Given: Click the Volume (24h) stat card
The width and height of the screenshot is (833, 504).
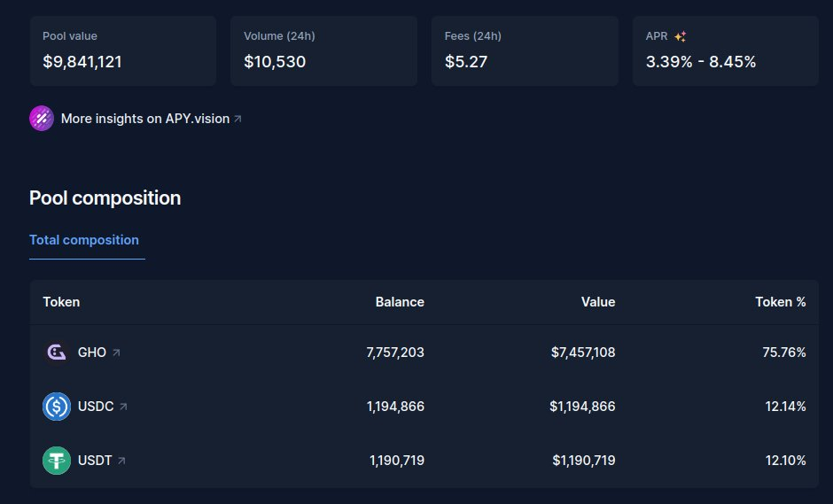Looking at the screenshot, I should click(x=323, y=50).
